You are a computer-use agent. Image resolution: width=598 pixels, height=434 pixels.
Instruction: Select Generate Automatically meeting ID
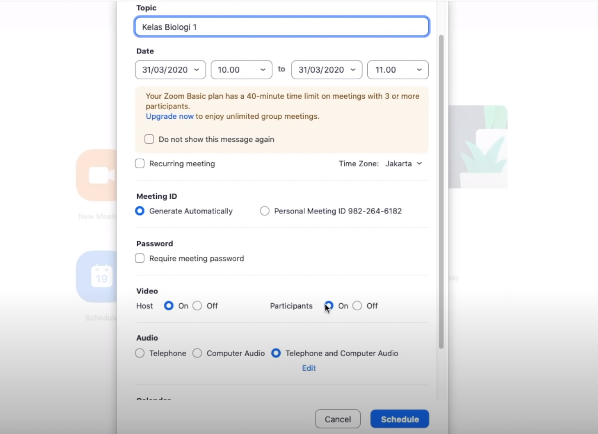click(140, 211)
